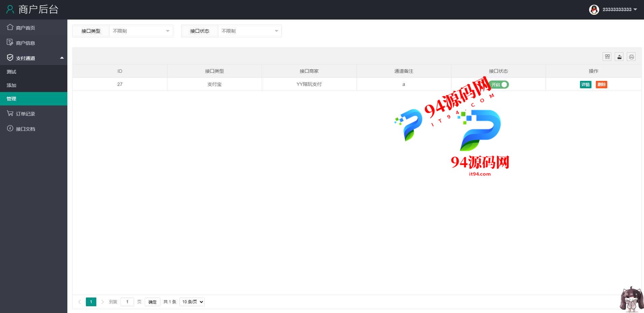Viewport: 644px width, 313px height.
Task: Click the edit icon beside 商户信息
Action: tap(10, 42)
